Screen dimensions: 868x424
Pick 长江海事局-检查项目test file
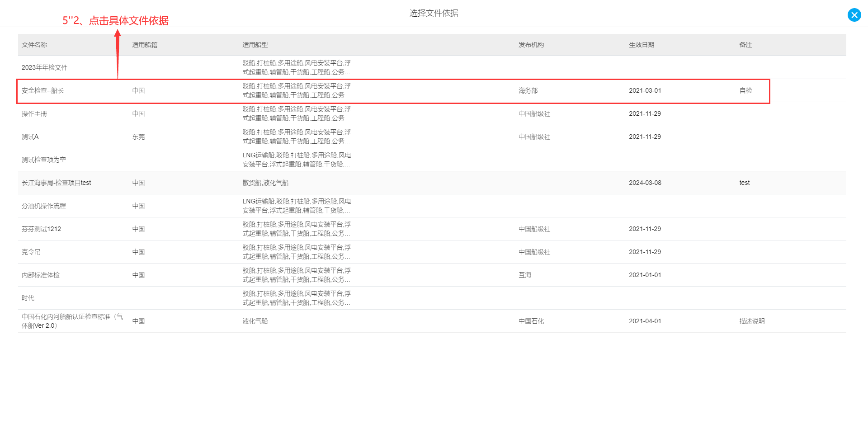[57, 183]
